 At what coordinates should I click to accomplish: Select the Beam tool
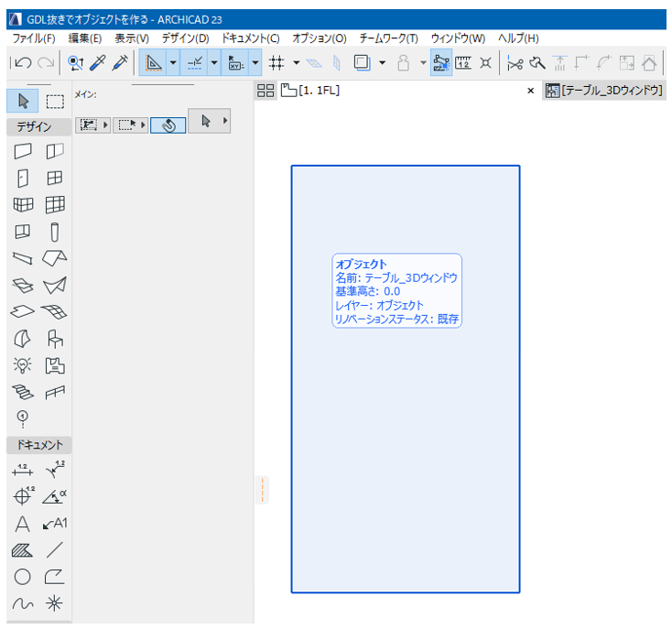23,258
